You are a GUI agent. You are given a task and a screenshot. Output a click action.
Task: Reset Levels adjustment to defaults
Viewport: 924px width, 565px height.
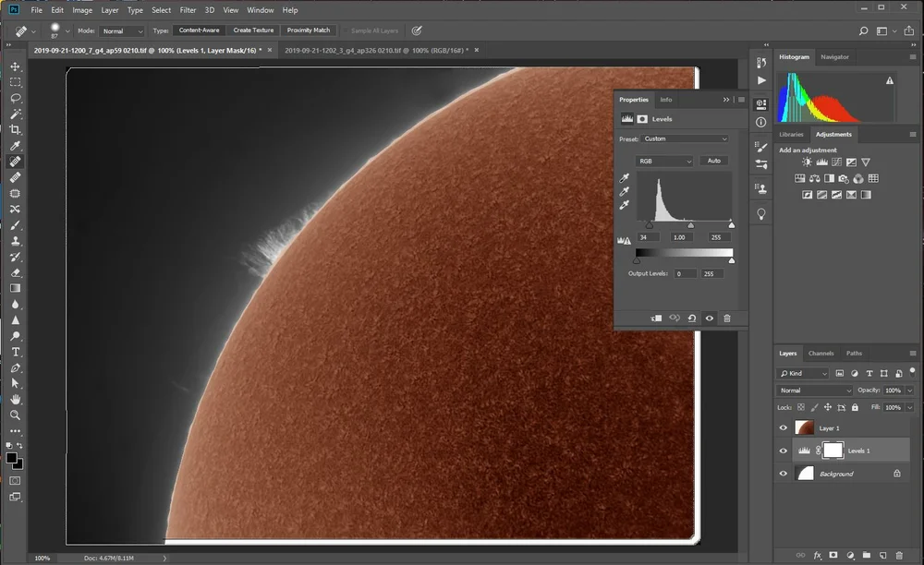[x=692, y=319]
